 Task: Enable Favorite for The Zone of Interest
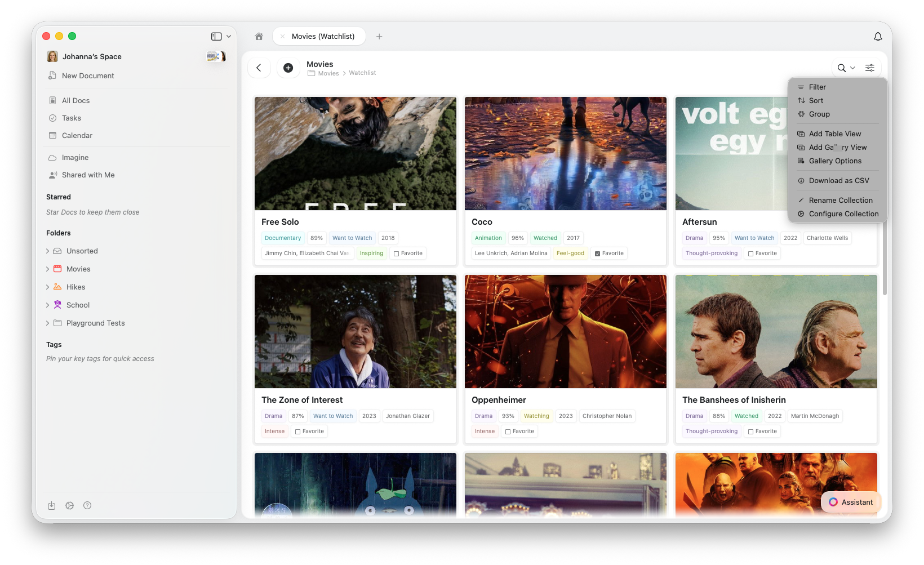pos(297,431)
